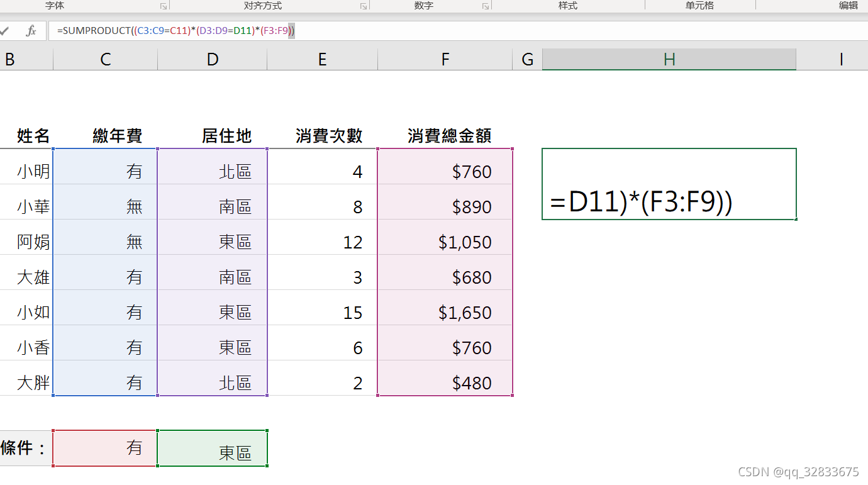
Task: Click the amount cell $480
Action: pyautogui.click(x=445, y=378)
